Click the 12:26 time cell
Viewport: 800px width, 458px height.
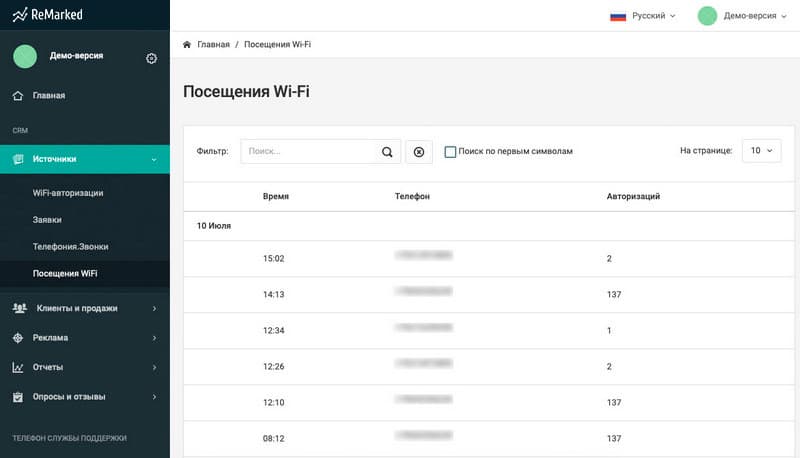coord(273,366)
